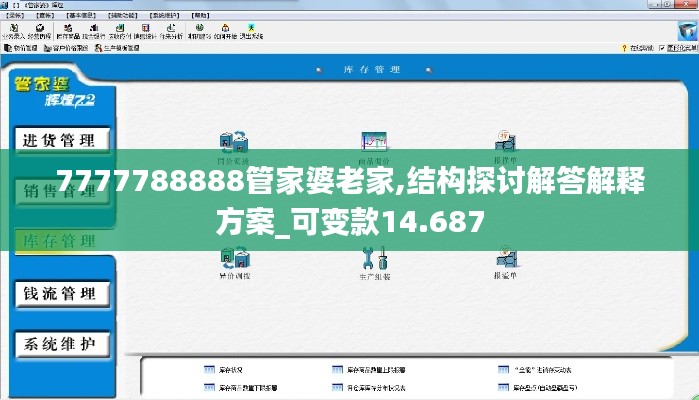This screenshot has width=699, height=400.
Task: Open the 库存状况 toolbar icon
Action: coord(68,32)
